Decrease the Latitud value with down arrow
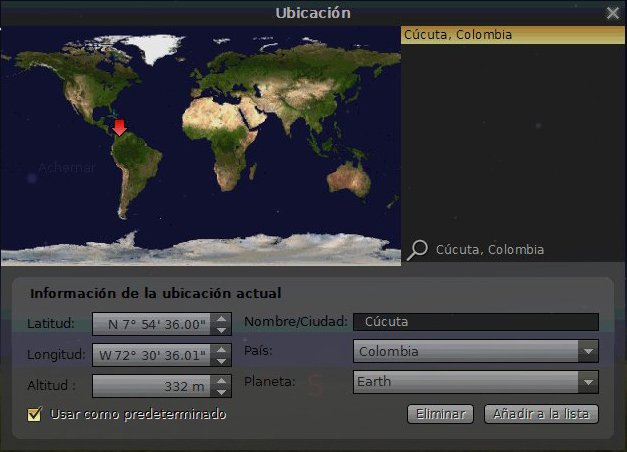Viewport: 627px width, 452px height. click(221, 330)
